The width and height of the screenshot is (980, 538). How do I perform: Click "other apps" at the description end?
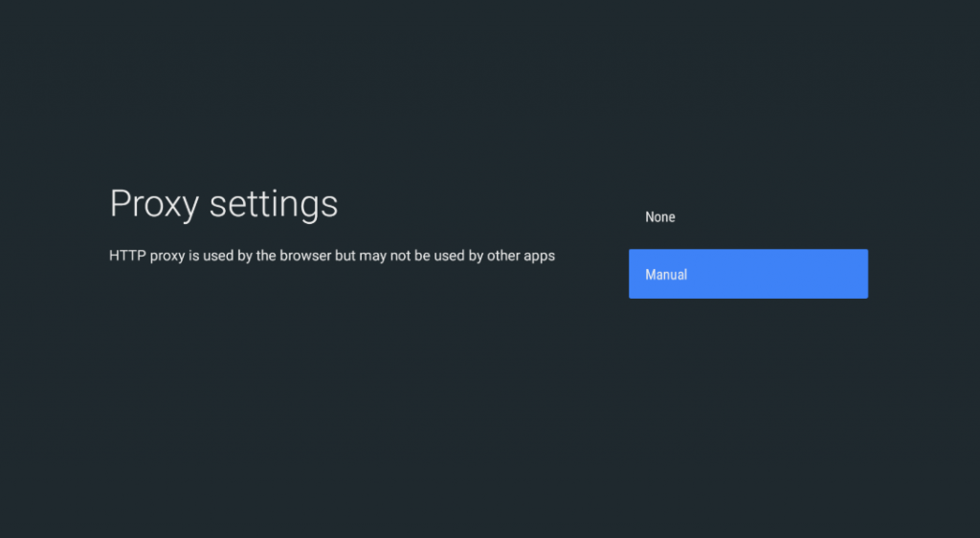521,257
